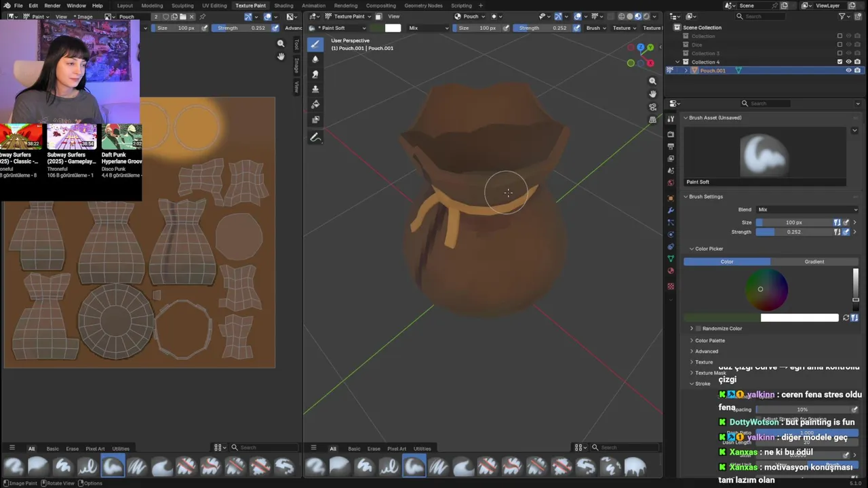Select the Annotate tool in viewport toolbar
Viewport: 868px width, 488px height.
(315, 138)
